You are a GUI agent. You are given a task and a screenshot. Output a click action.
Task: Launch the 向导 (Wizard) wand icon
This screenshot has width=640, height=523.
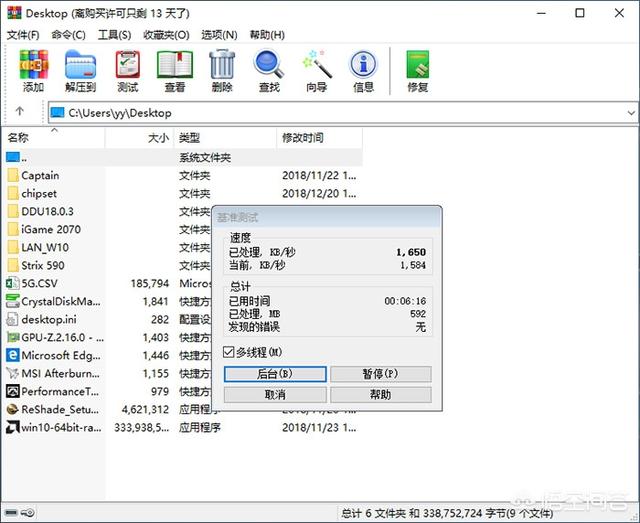pyautogui.click(x=316, y=71)
